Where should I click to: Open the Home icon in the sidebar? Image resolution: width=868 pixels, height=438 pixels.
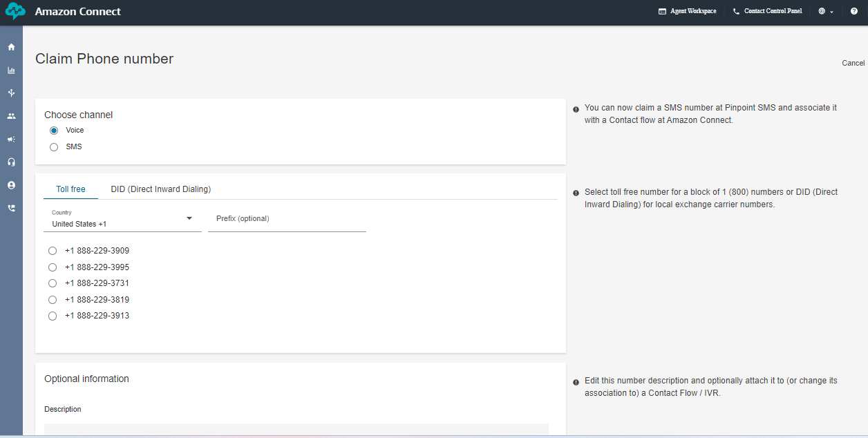[11, 47]
